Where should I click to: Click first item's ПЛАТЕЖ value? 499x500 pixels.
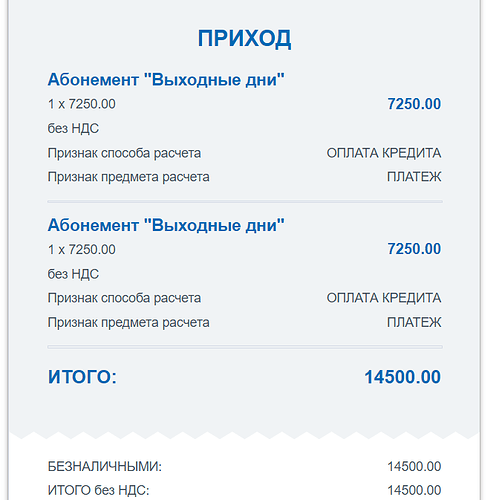[x=414, y=177]
